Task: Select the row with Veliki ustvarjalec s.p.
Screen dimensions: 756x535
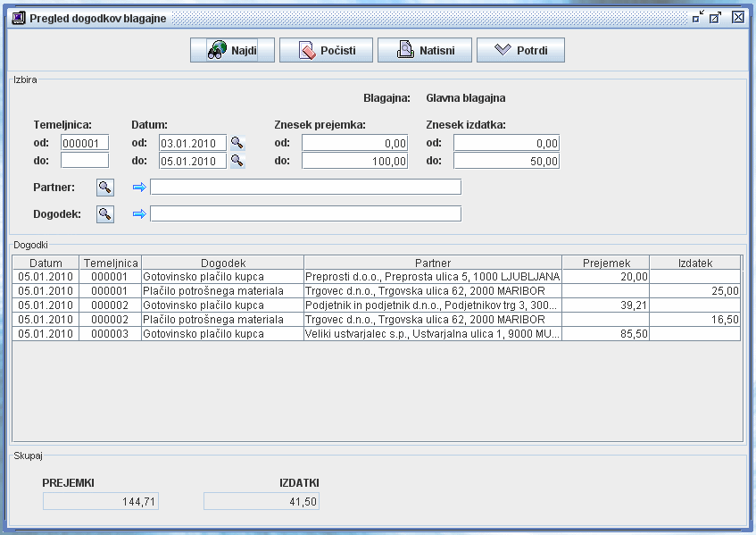Action: pos(432,334)
